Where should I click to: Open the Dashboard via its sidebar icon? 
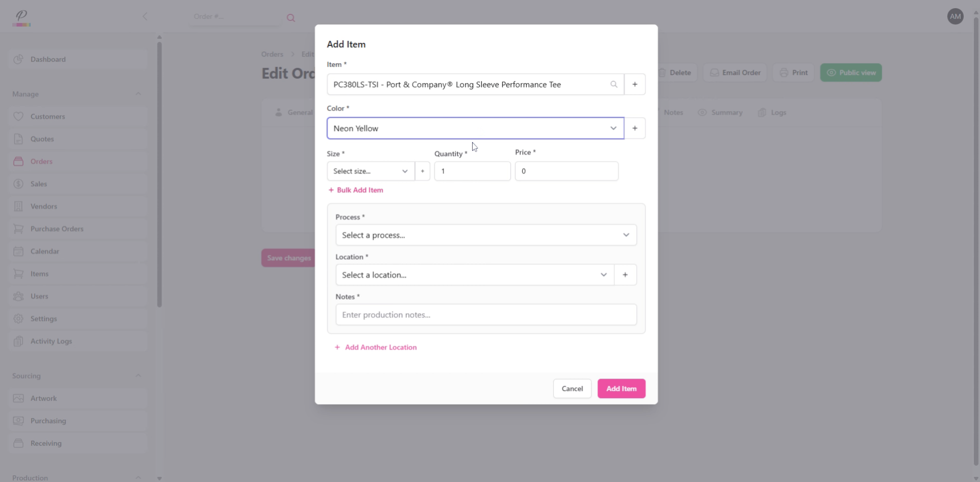coord(18,59)
